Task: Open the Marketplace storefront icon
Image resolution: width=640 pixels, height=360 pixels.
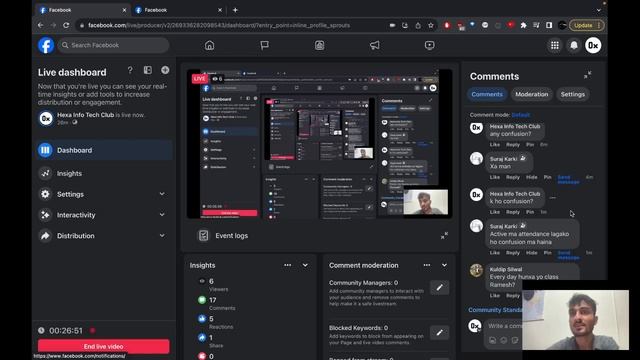Action: (320, 45)
